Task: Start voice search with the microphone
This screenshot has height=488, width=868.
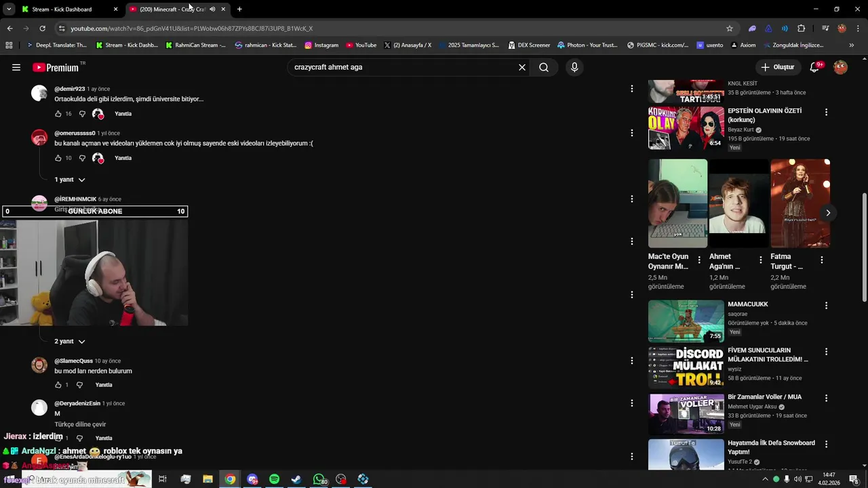Action: (574, 67)
